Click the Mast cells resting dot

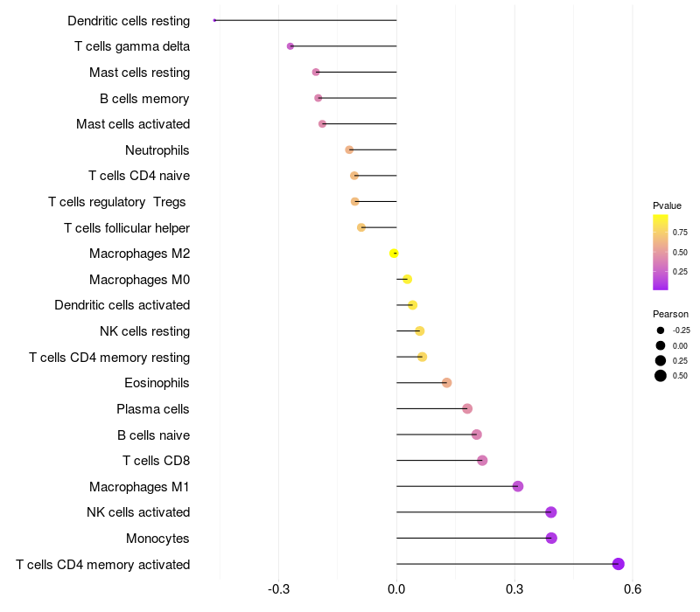pyautogui.click(x=316, y=72)
